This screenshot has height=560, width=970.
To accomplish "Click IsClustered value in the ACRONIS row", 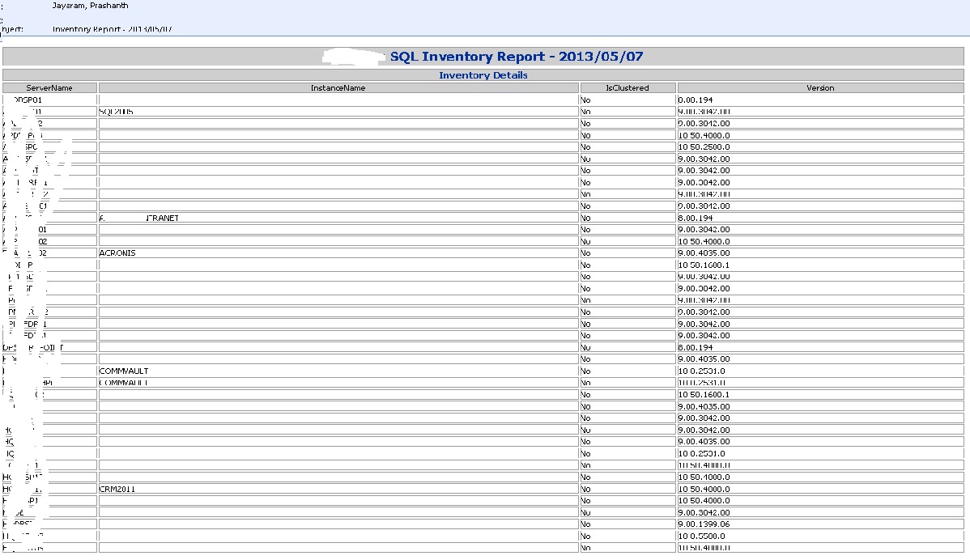I will (x=585, y=253).
